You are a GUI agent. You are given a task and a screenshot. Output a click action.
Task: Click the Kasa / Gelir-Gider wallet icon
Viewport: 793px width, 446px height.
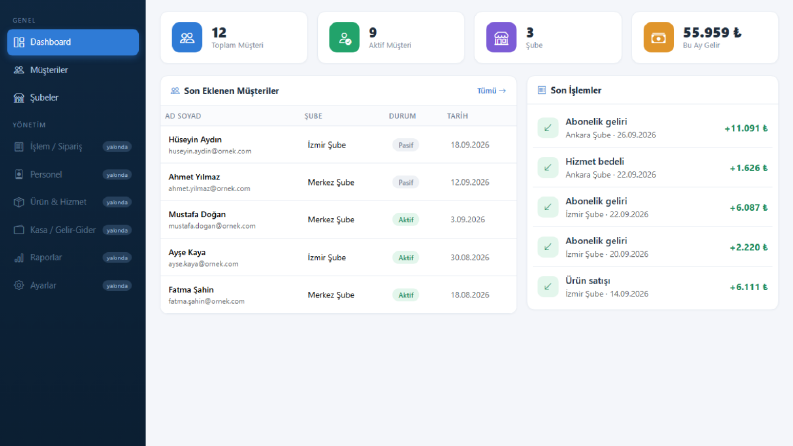19,230
